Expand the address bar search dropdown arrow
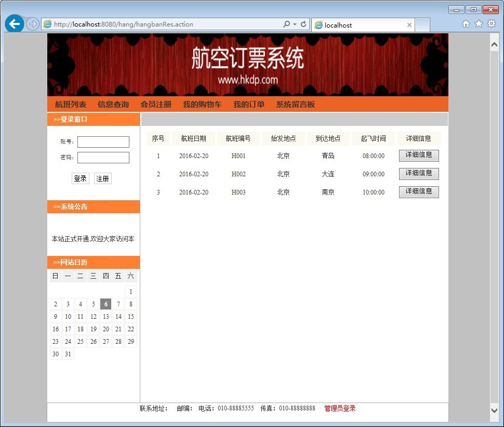This screenshot has width=504, height=427. 295,24
